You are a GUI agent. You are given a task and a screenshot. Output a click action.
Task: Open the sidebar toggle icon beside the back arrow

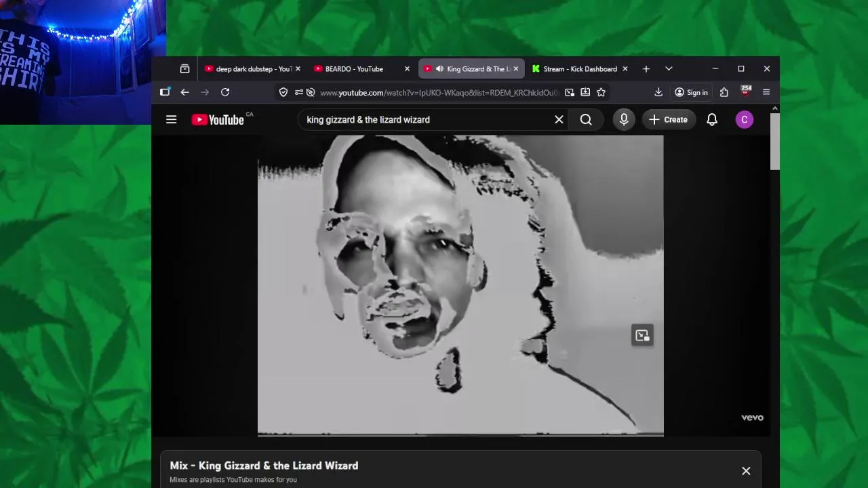pyautogui.click(x=165, y=92)
